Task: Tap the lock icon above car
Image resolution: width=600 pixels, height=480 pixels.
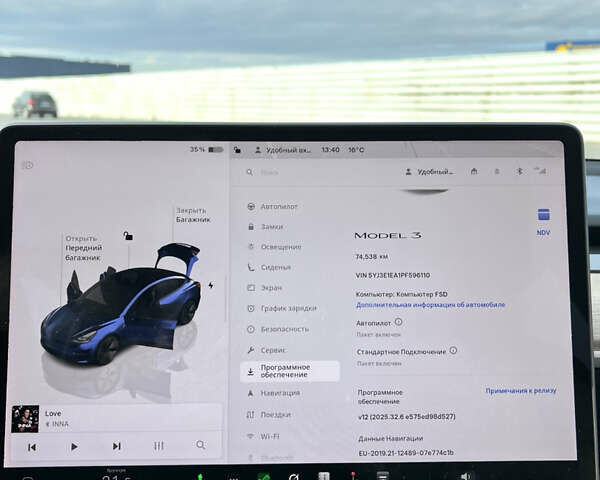Action: tap(127, 236)
